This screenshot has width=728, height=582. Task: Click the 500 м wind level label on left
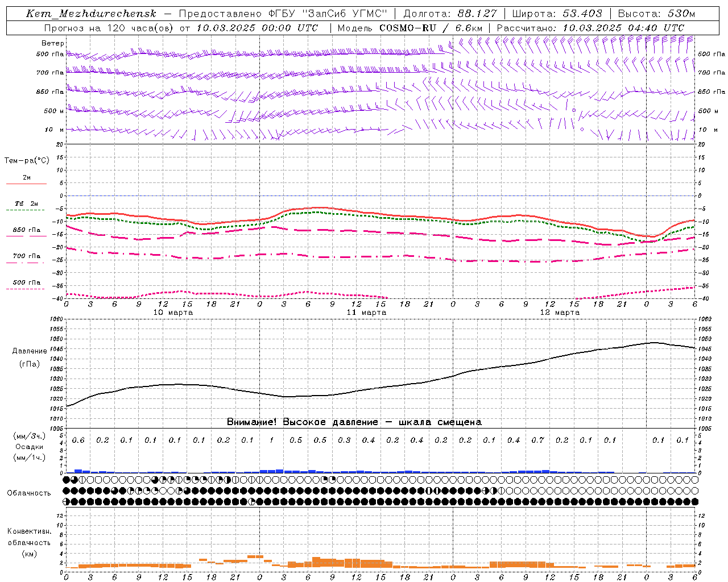(x=54, y=111)
